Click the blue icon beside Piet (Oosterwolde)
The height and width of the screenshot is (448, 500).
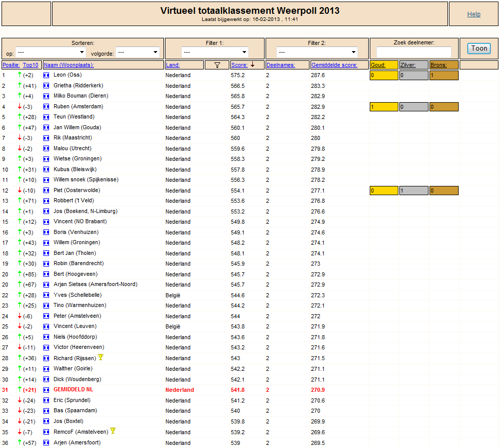point(46,191)
